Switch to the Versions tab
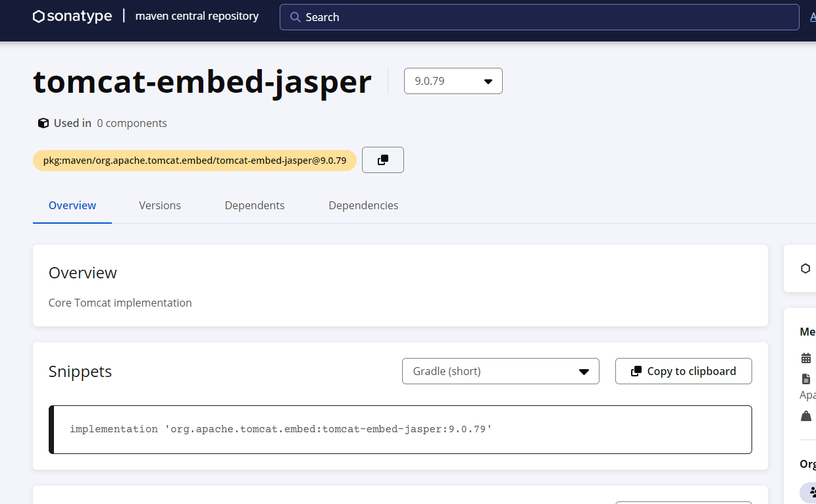The height and width of the screenshot is (504, 816). coord(160,205)
